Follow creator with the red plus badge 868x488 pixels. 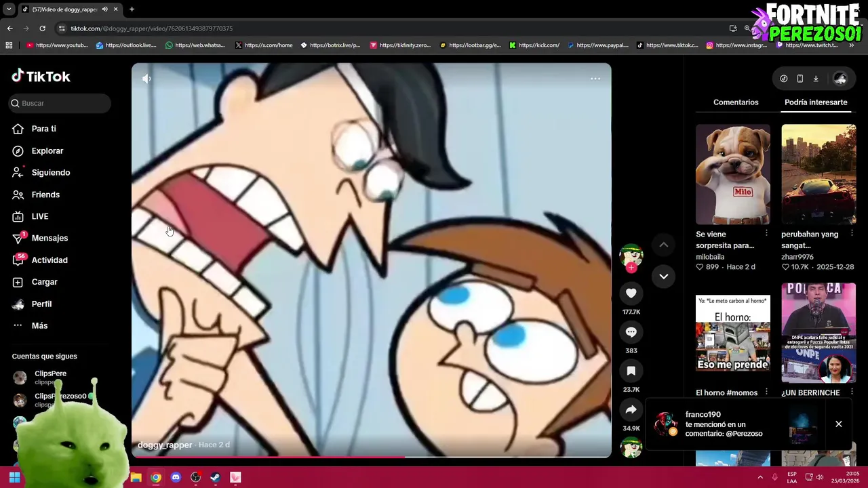(631, 268)
